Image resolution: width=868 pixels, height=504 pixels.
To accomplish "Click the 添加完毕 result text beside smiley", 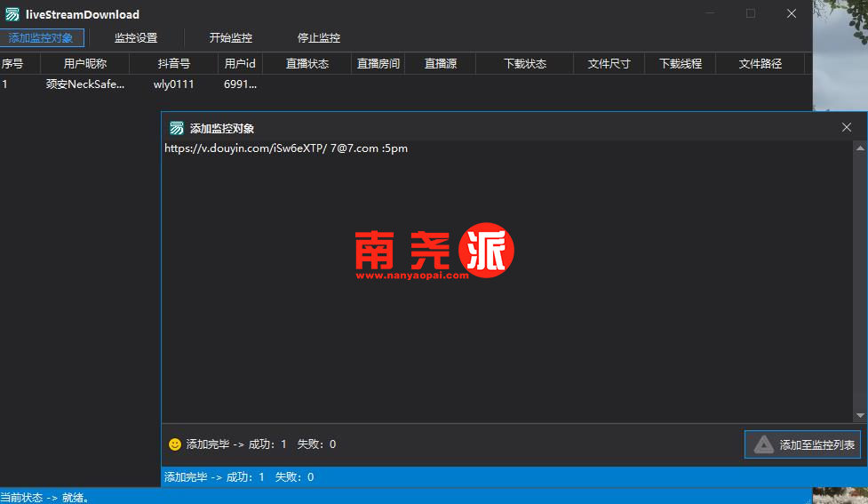I will tap(260, 444).
